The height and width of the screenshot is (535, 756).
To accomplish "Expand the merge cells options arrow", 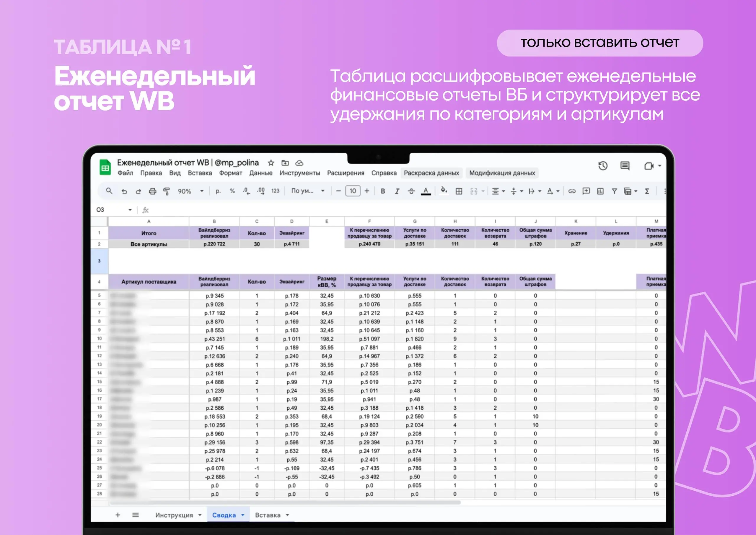I will 483,191.
